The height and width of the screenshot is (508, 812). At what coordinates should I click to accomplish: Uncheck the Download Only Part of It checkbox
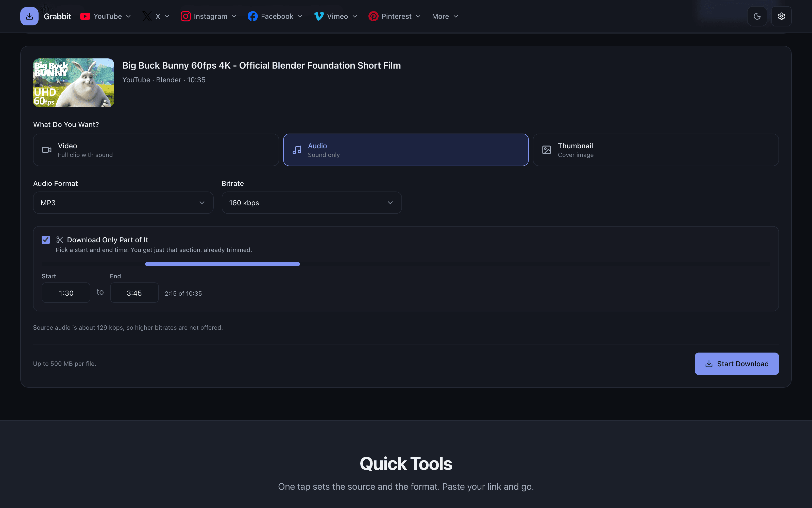click(46, 240)
